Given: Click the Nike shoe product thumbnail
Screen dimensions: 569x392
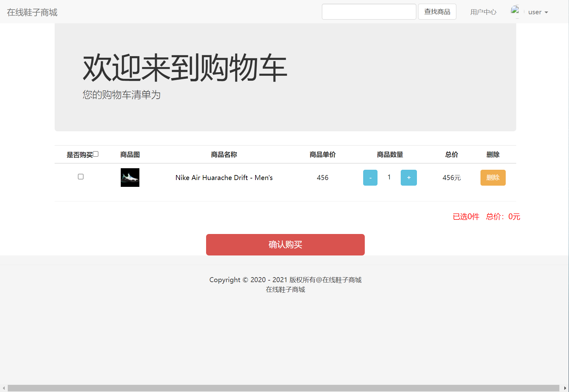Looking at the screenshot, I should [x=130, y=178].
